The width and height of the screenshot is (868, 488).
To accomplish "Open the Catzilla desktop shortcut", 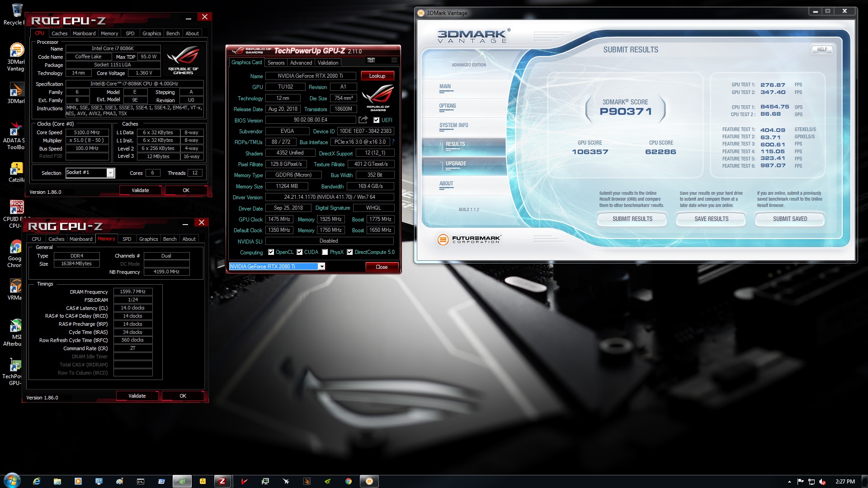I will 16,172.
